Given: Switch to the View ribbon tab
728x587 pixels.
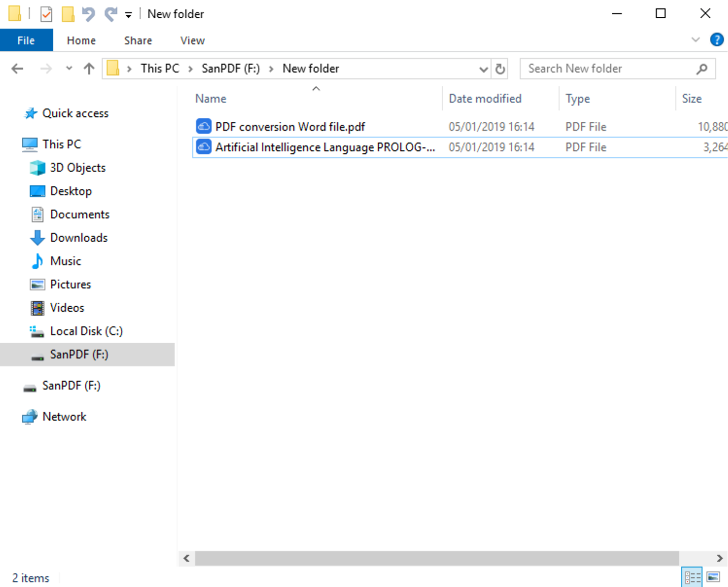Looking at the screenshot, I should [x=192, y=40].
